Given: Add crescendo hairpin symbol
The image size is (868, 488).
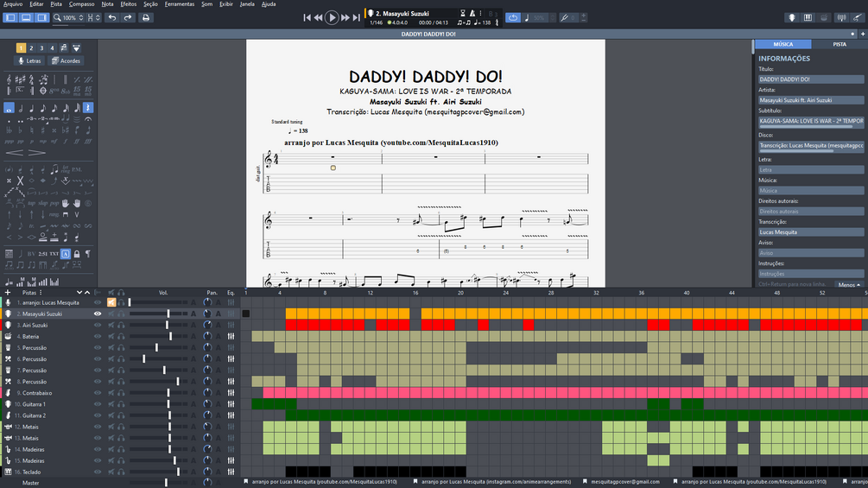Looking at the screenshot, I should click(x=15, y=153).
